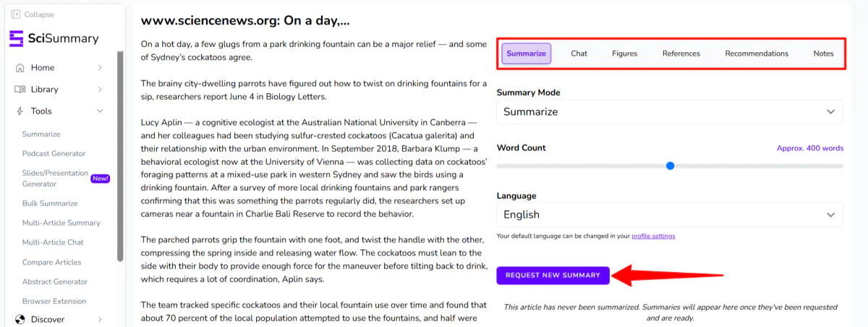
Task: Expand the Library menu chevron
Action: tap(100, 90)
